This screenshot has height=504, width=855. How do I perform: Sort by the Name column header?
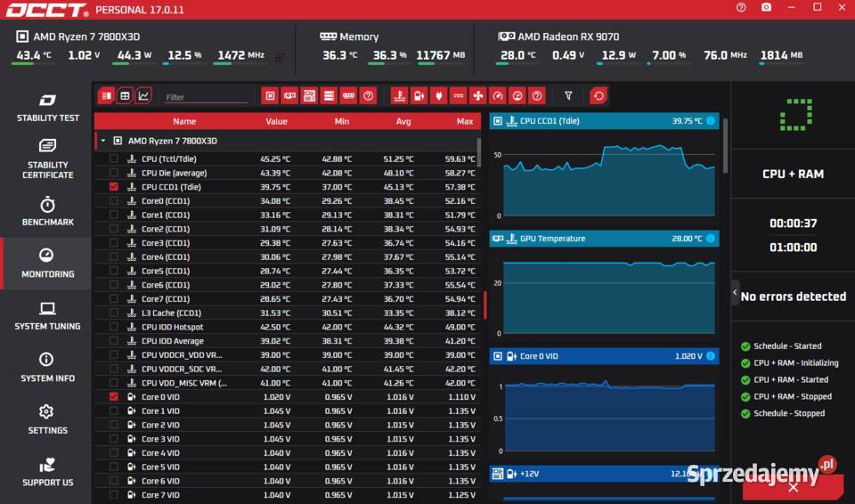tap(184, 121)
